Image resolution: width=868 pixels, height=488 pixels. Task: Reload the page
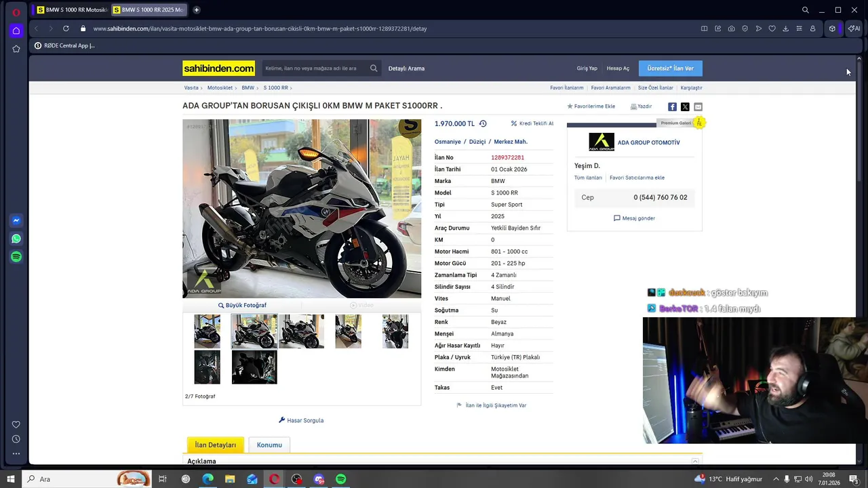[66, 28]
